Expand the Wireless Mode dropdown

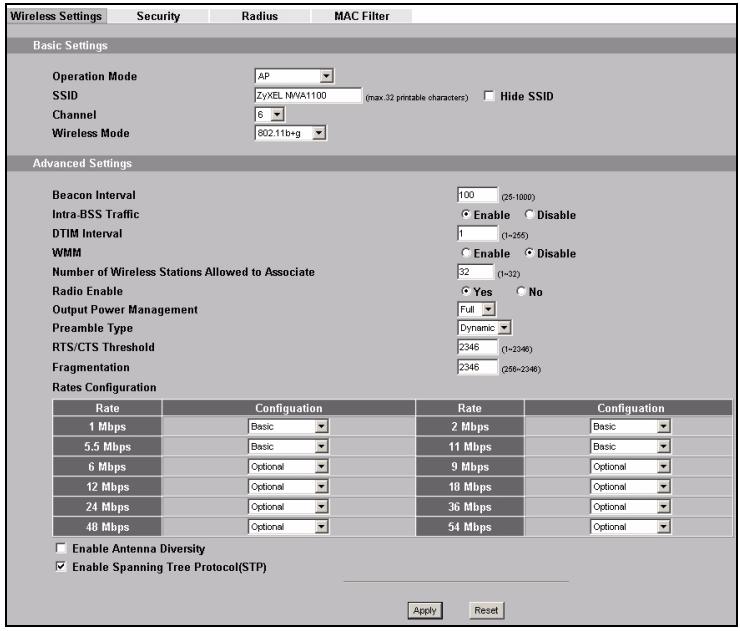[290, 133]
